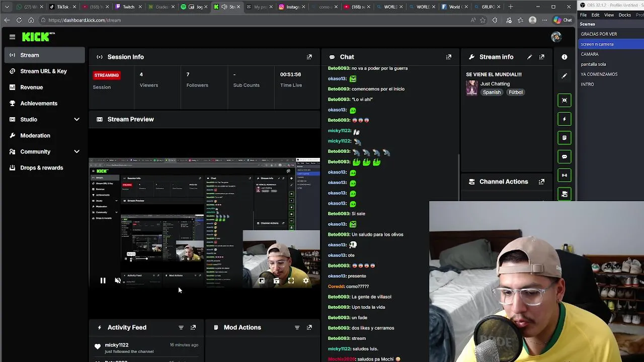The width and height of the screenshot is (644, 362).
Task: Open the hamburger sidebar menu
Action: click(x=12, y=37)
